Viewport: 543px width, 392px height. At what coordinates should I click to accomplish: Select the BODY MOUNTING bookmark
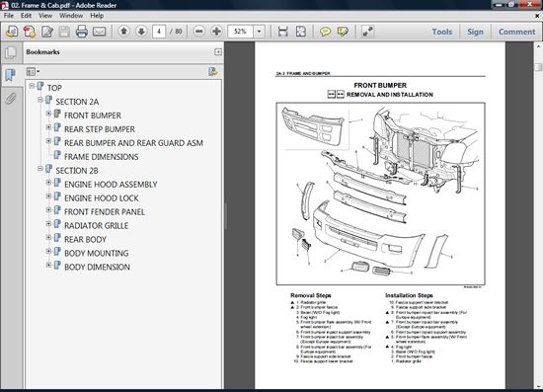click(x=97, y=254)
